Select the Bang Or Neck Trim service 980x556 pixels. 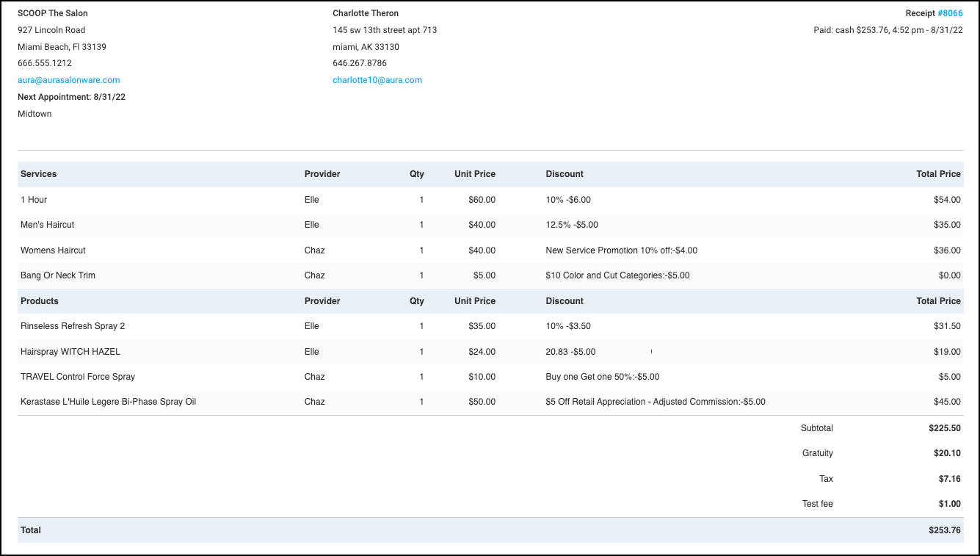click(58, 275)
